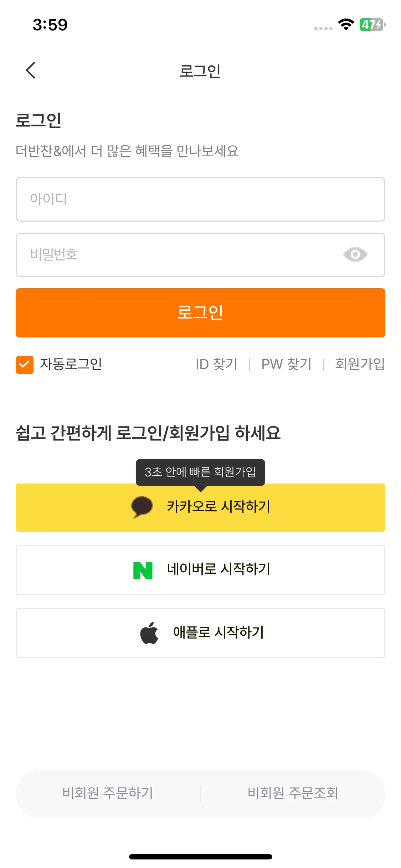Select 비회원 주문하기 option
The width and height of the screenshot is (401, 868).
tap(108, 793)
